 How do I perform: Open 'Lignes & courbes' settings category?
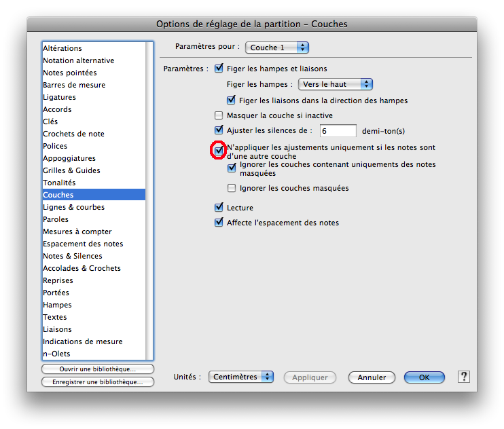tap(73, 207)
